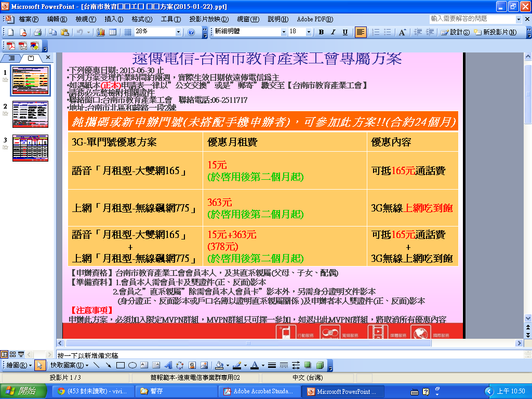Toggle align left paragraph button
Image resolution: width=532 pixels, height=399 pixels.
[x=361, y=32]
